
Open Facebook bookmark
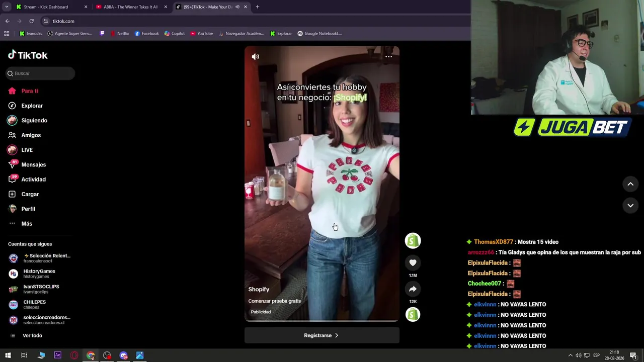point(146,34)
